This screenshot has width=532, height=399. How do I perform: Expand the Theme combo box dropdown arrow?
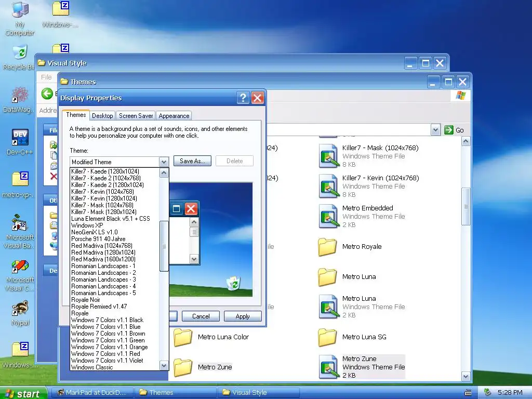pyautogui.click(x=164, y=162)
